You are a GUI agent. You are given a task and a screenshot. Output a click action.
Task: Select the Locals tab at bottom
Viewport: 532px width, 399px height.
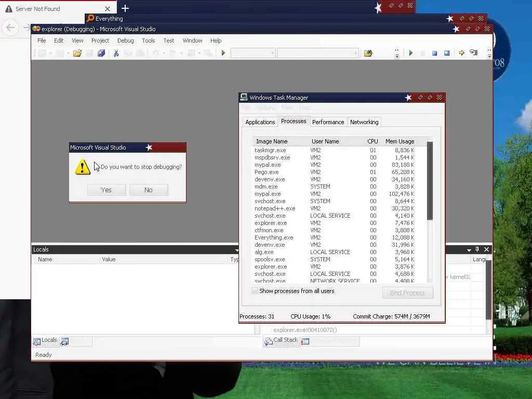pyautogui.click(x=46, y=341)
